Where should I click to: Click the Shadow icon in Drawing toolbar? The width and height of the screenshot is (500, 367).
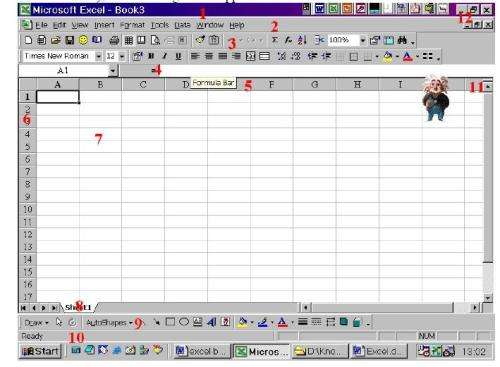point(344,322)
